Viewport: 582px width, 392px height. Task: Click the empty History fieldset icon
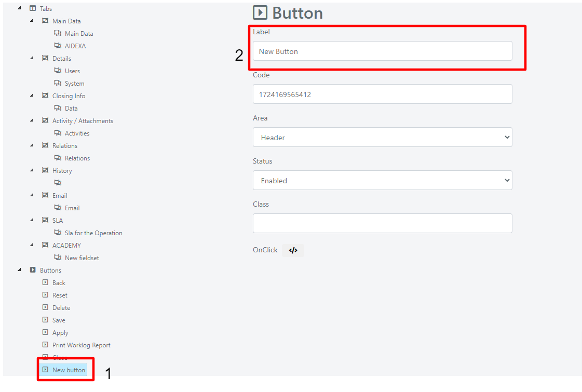(x=58, y=183)
